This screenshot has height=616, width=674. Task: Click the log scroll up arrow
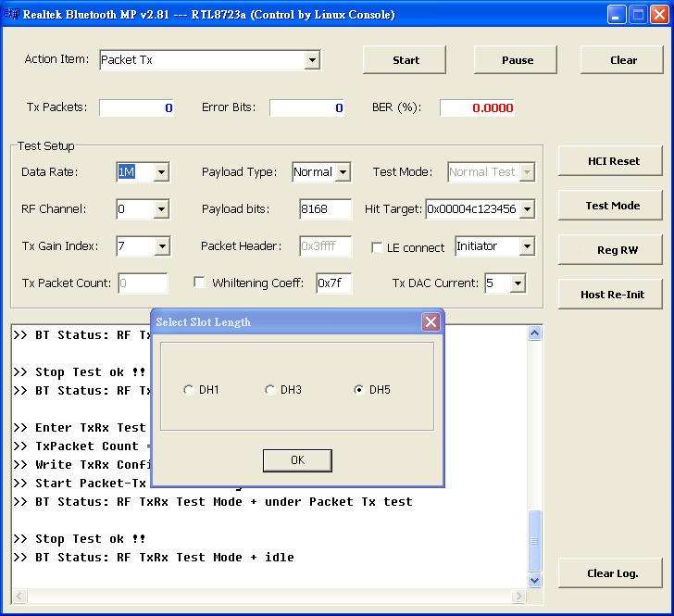[x=534, y=333]
